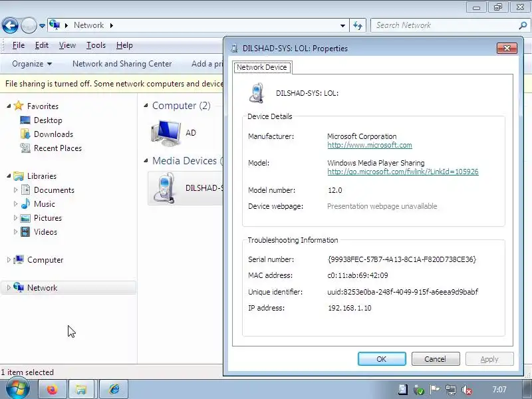532x399 pixels.
Task: Select the Videos filmstrip icon
Action: [25, 231]
